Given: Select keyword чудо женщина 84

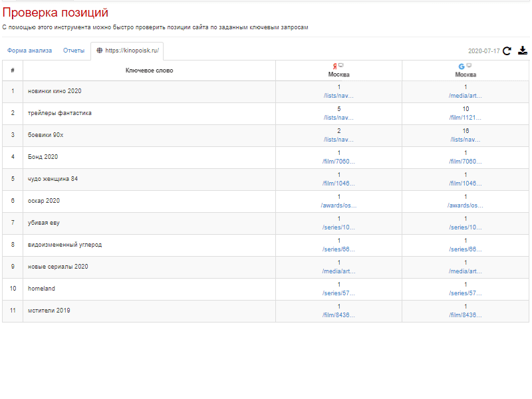Looking at the screenshot, I should click(53, 179).
